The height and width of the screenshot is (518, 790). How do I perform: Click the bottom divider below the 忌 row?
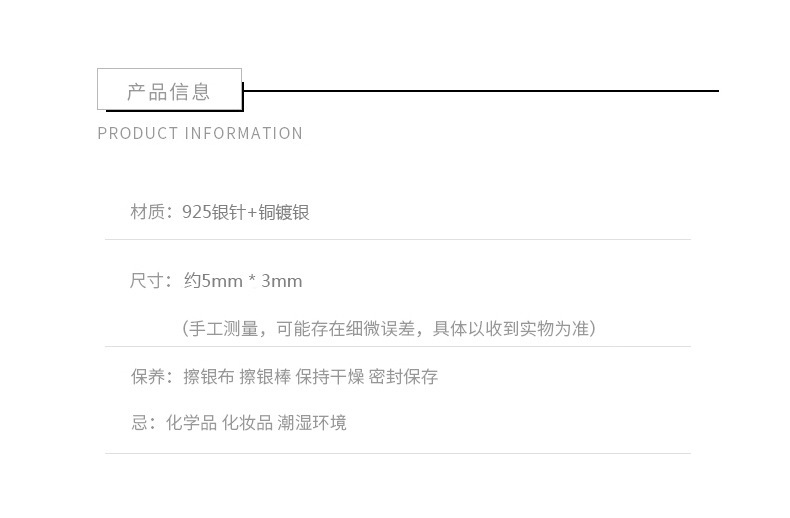[397, 453]
